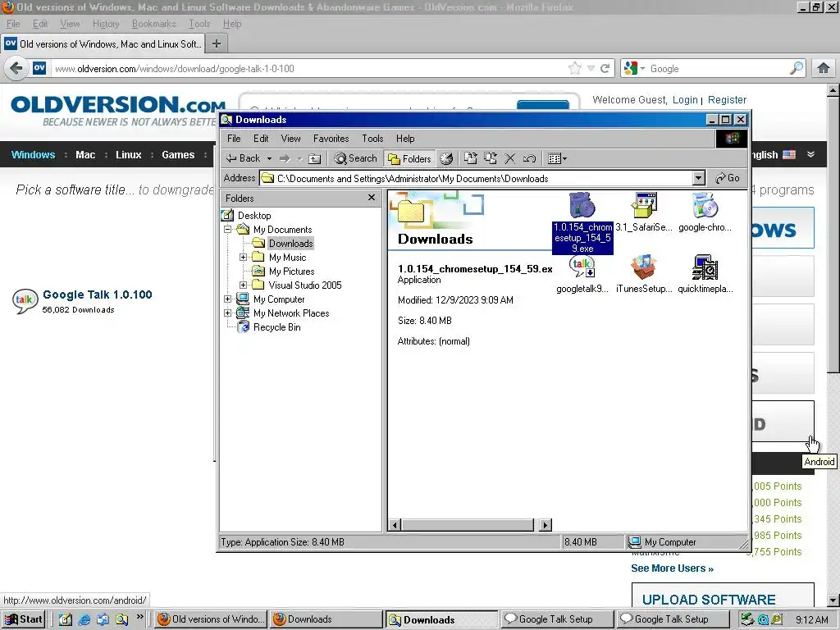Select Desktop in the folder tree

pos(254,216)
